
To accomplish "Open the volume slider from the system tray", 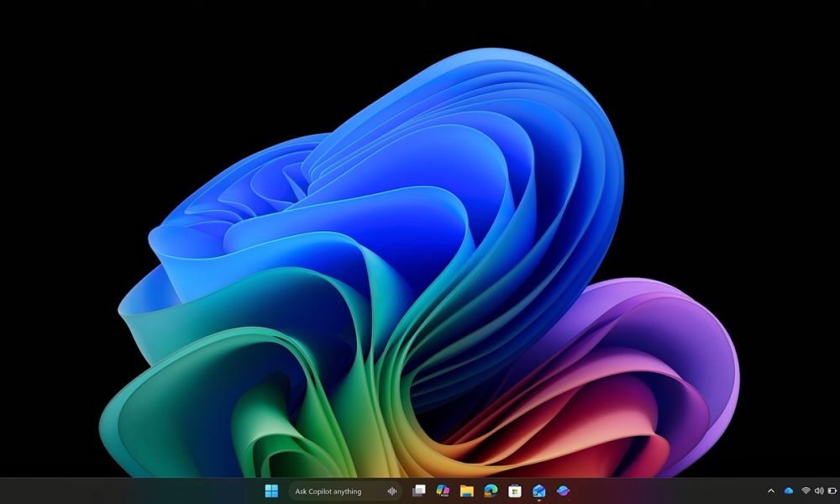I will pos(819,491).
